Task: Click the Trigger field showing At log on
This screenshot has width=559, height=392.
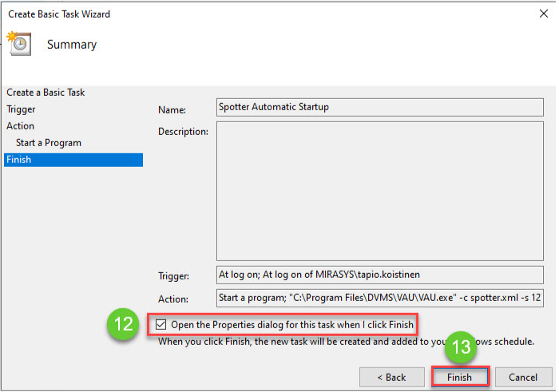Action: [379, 275]
